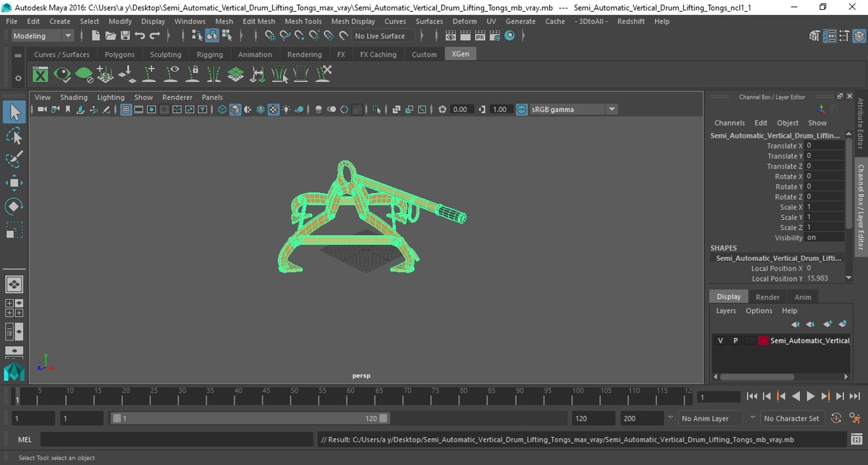Open the Script Editor icon
Image resolution: width=868 pixels, height=465 pixels.
tap(857, 439)
